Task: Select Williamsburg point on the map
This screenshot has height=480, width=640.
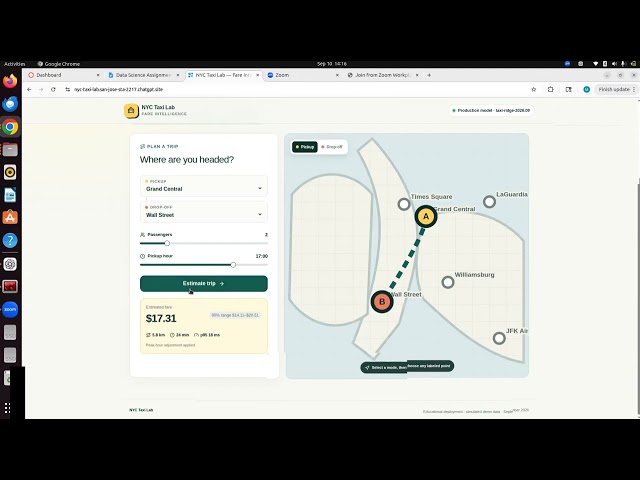Action: [x=448, y=282]
